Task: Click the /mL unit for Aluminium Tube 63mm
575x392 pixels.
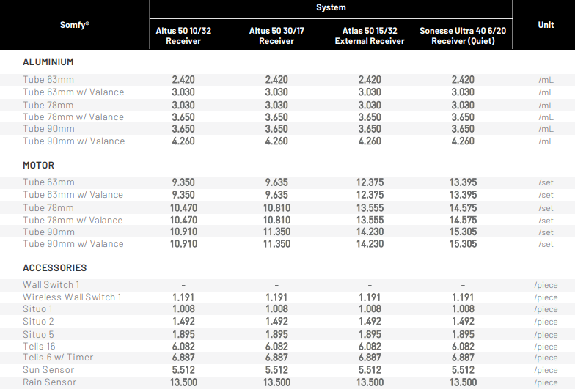Action: [x=546, y=80]
